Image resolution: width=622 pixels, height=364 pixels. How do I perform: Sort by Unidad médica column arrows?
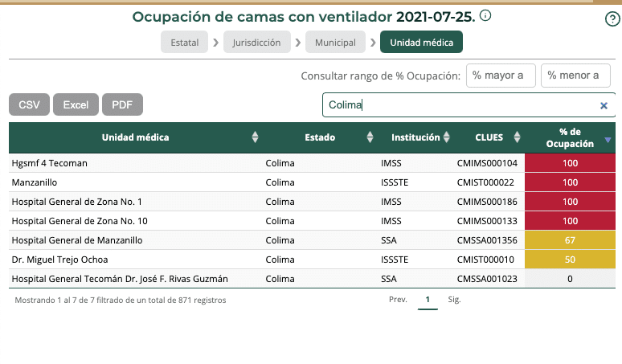coord(255,137)
